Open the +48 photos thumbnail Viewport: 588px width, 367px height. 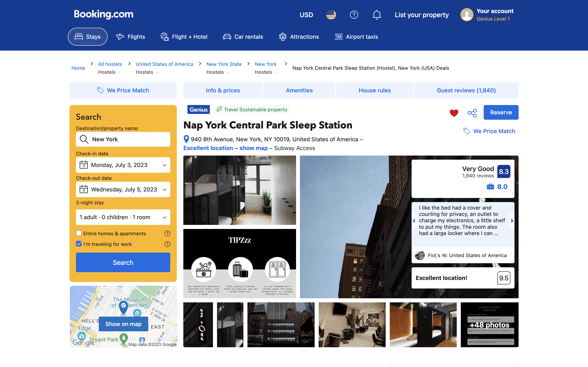[489, 325]
